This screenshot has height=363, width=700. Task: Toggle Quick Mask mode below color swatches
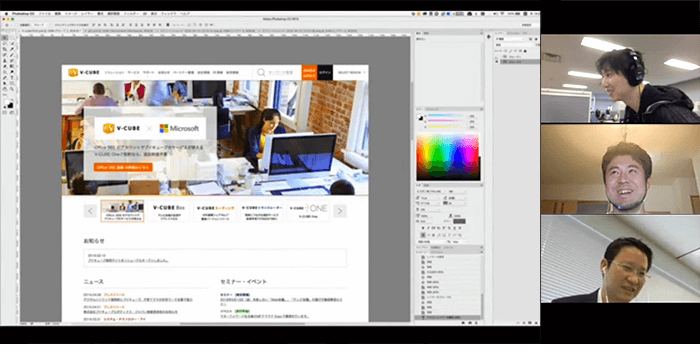pyautogui.click(x=4, y=112)
